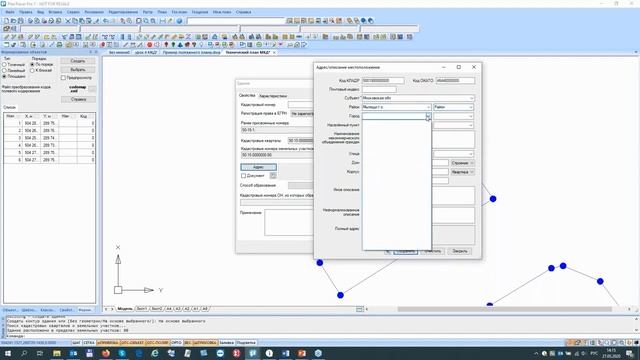Open the Справка menu
This screenshot has width=640, height=360.
[x=243, y=12]
